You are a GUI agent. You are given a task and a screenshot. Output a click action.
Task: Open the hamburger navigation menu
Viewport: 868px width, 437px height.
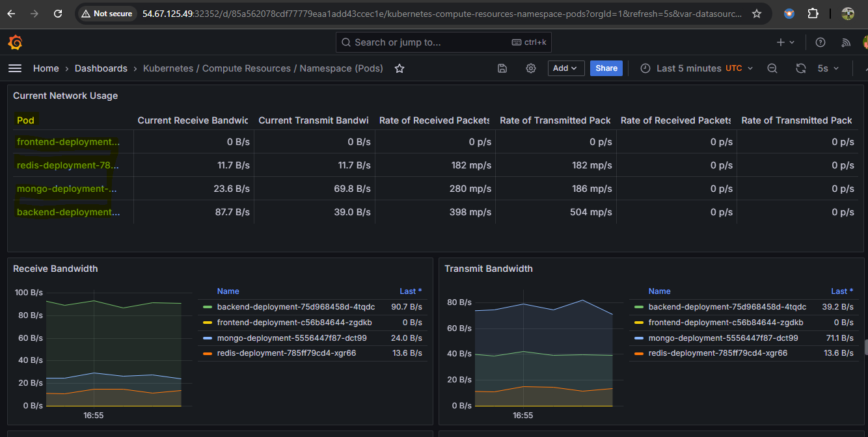(15, 68)
